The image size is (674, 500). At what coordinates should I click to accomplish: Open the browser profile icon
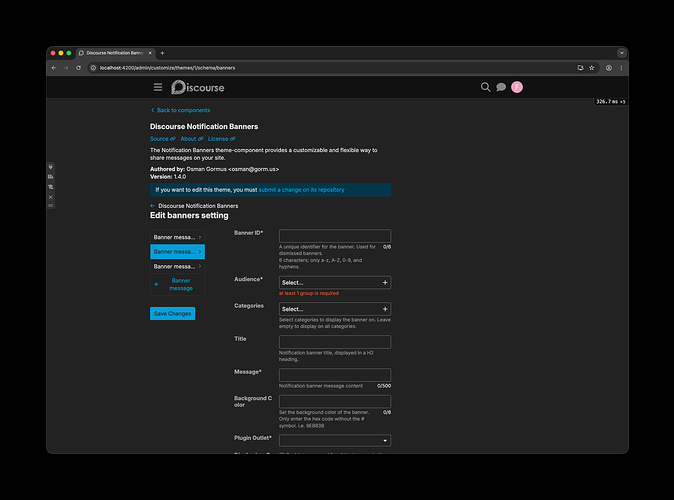click(x=609, y=68)
